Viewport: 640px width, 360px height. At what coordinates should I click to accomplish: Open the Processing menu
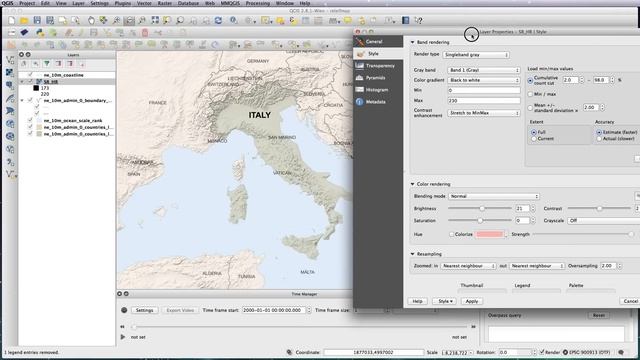(x=258, y=3)
